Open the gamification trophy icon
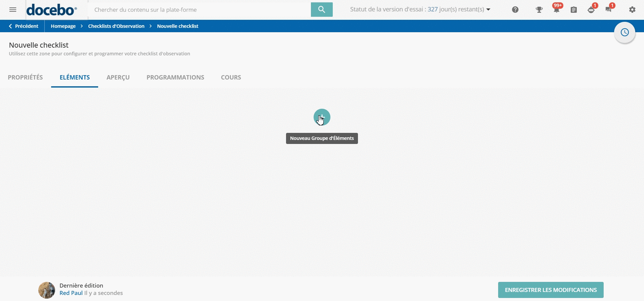The width and height of the screenshot is (644, 301). (539, 10)
